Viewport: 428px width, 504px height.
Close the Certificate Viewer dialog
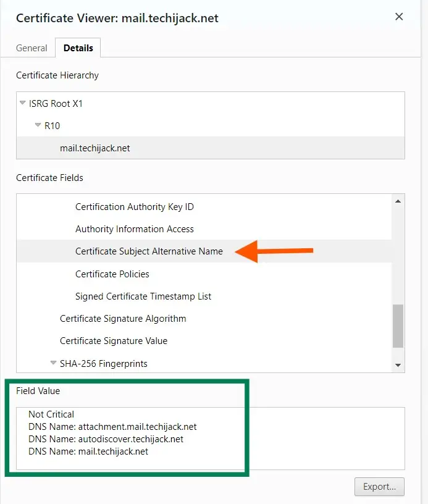[x=399, y=17]
